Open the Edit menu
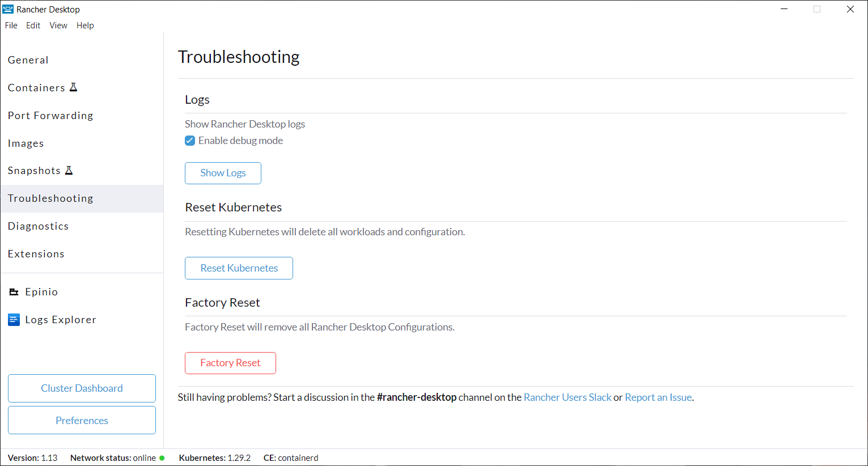 coord(33,26)
